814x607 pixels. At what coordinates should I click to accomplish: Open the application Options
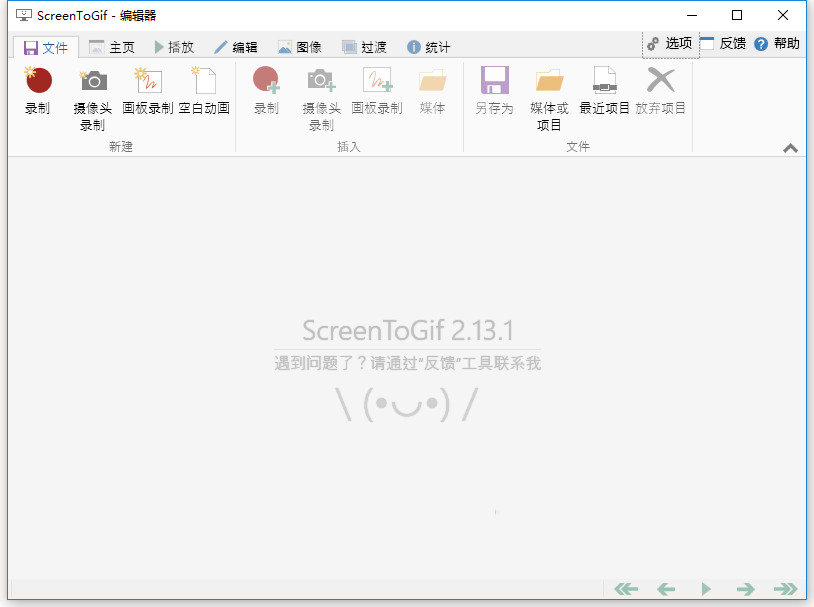click(670, 45)
